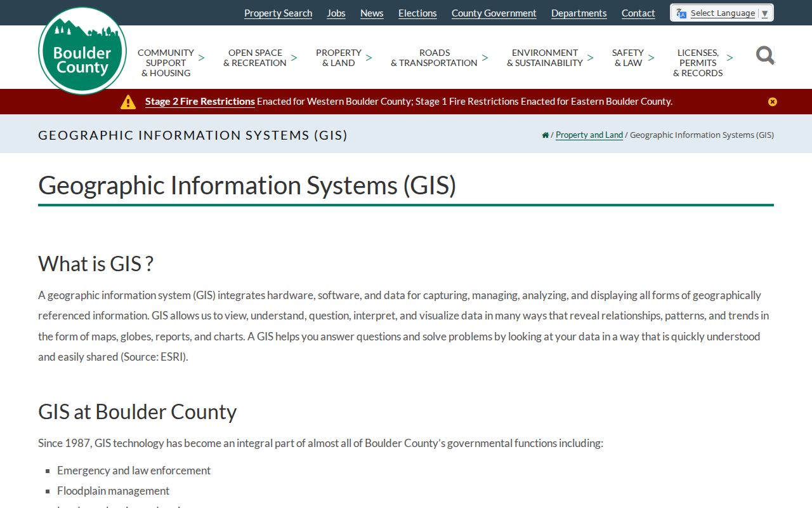Open the Jobs link
The height and width of the screenshot is (508, 812).
coord(336,13)
